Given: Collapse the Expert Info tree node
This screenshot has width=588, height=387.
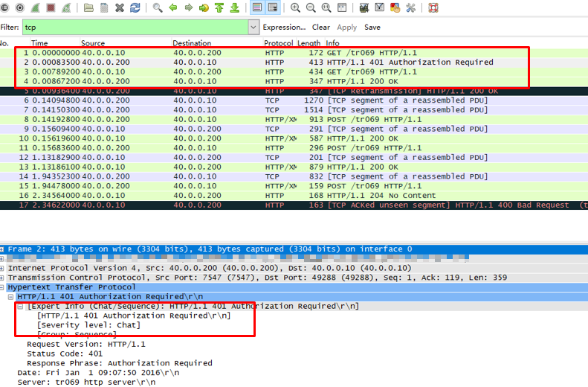Looking at the screenshot, I should click(20, 306).
